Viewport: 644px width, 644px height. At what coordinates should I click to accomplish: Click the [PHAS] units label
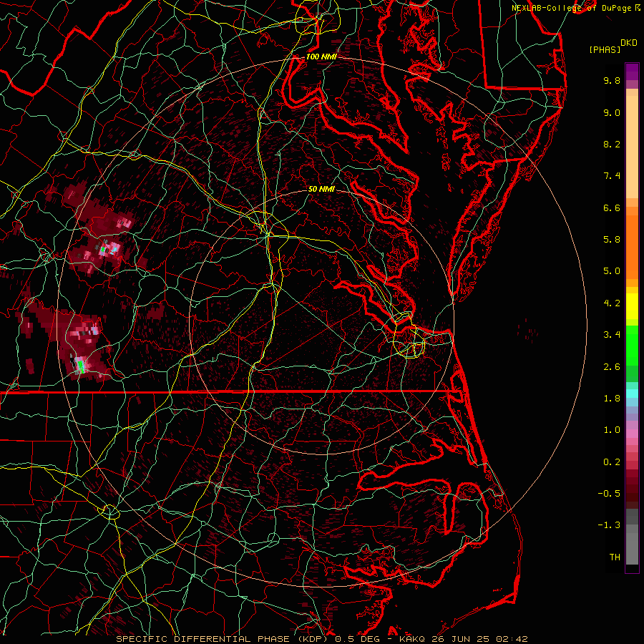tap(605, 50)
